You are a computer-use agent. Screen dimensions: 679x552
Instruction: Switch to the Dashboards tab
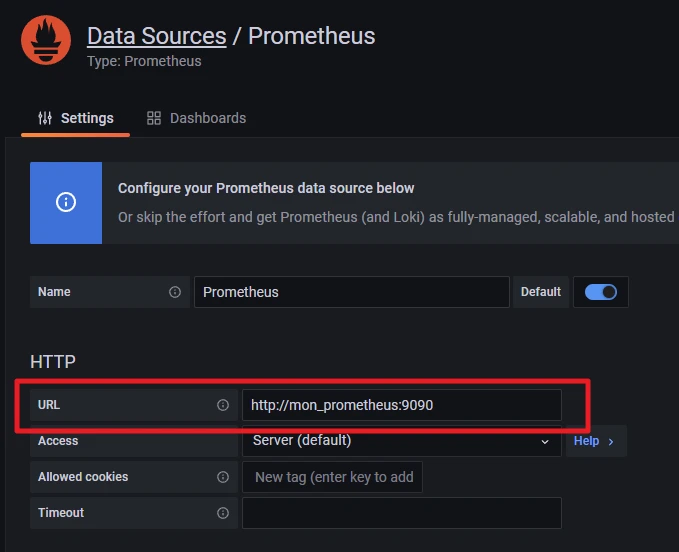coord(197,118)
